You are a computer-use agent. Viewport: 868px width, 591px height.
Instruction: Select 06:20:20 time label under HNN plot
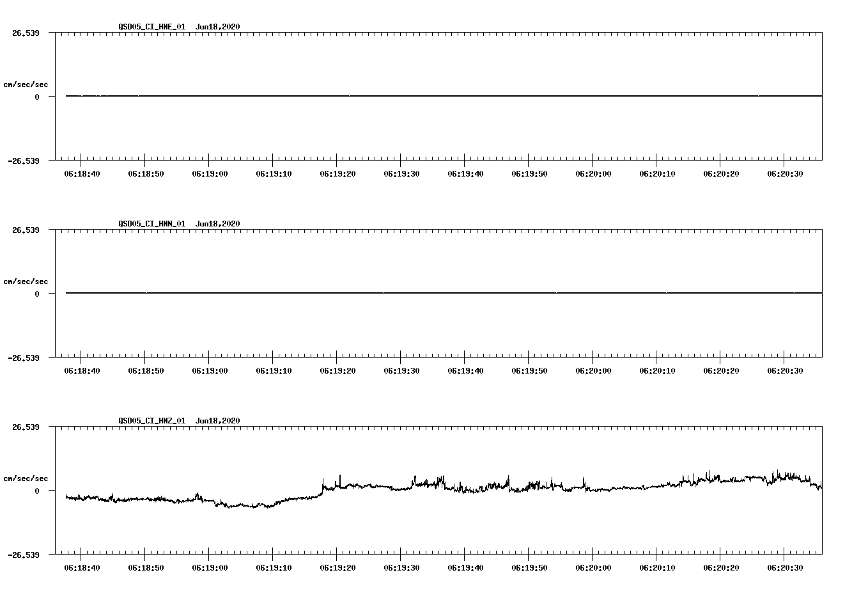[721, 371]
